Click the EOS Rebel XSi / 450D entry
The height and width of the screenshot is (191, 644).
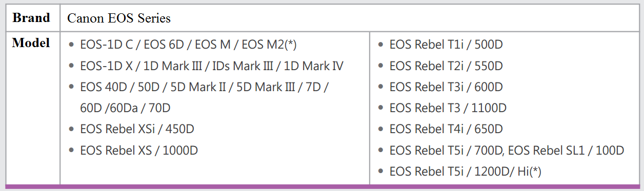click(137, 130)
